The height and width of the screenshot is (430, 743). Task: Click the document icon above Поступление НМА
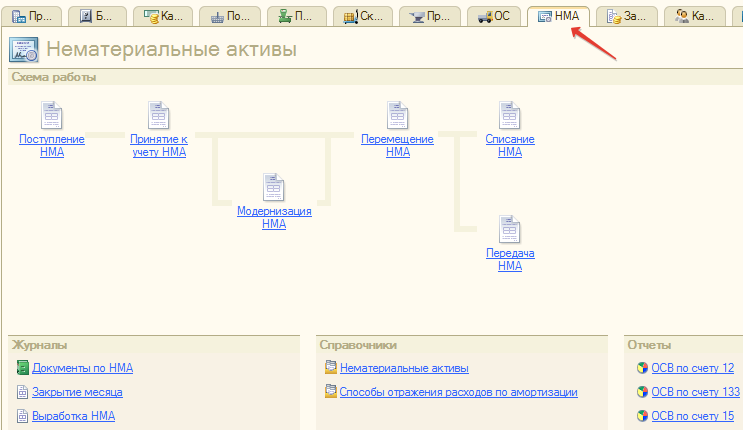[x=51, y=115]
